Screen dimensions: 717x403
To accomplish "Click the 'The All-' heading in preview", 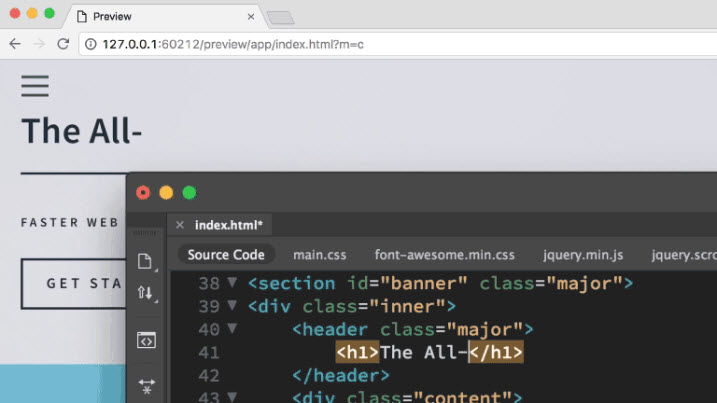I will click(81, 131).
